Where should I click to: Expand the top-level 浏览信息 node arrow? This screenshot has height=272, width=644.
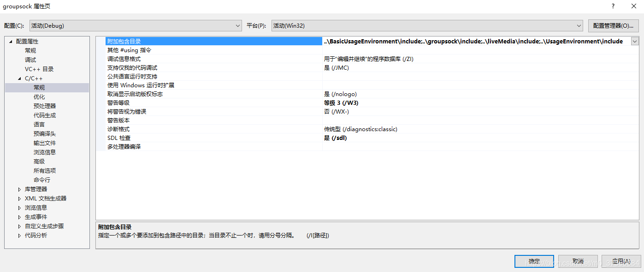pos(19,208)
